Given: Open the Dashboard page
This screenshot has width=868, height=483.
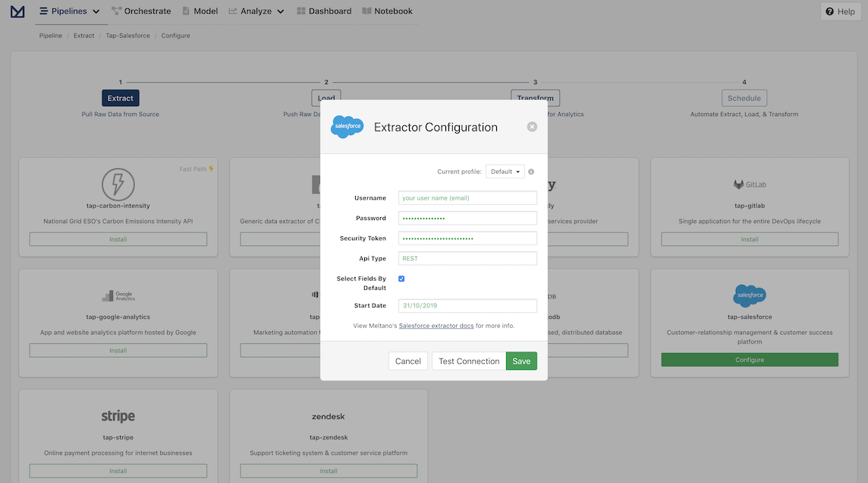Looking at the screenshot, I should pos(324,11).
